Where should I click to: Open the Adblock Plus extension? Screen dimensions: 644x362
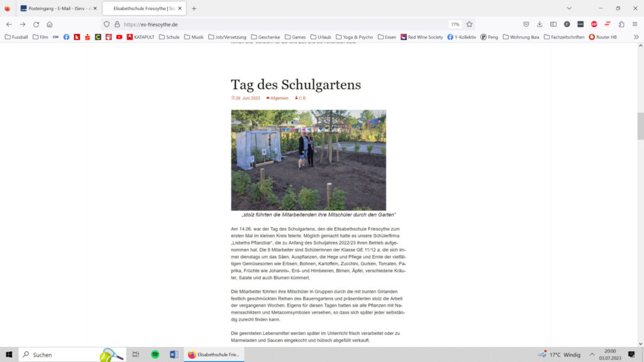[594, 25]
